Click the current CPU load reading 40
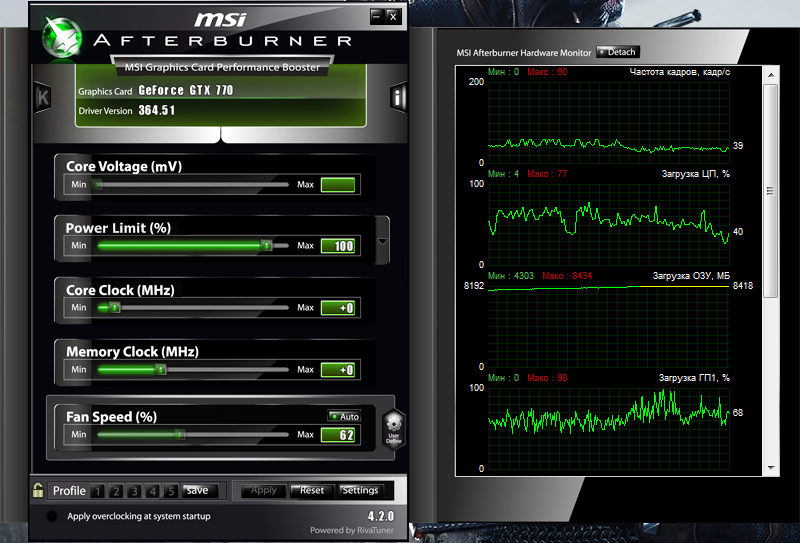The height and width of the screenshot is (543, 800). (738, 231)
